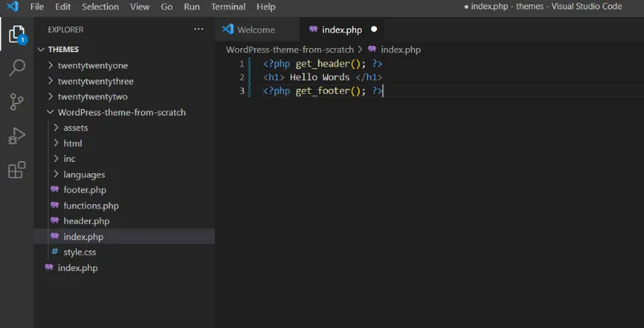
Task: Collapse the THEMES section header
Action: pos(124,49)
